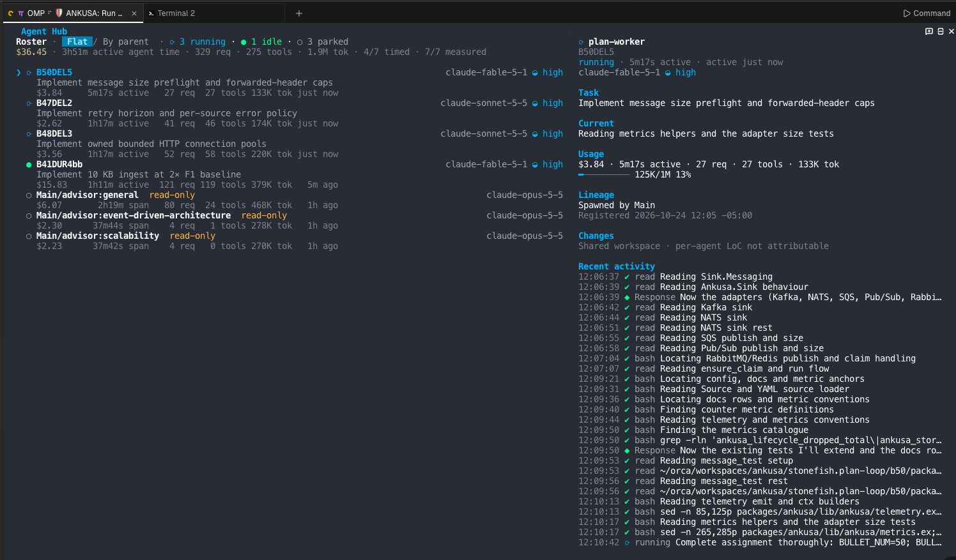Click the split pane icon

(x=941, y=31)
